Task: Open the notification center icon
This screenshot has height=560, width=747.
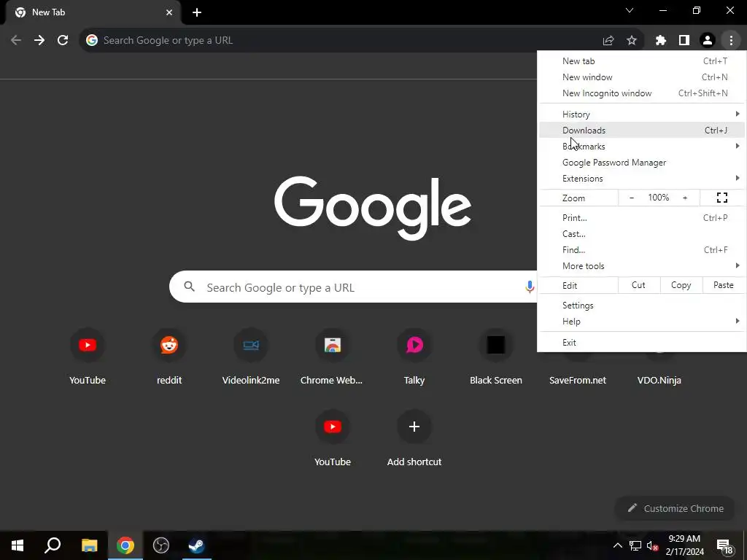Action: (x=724, y=547)
